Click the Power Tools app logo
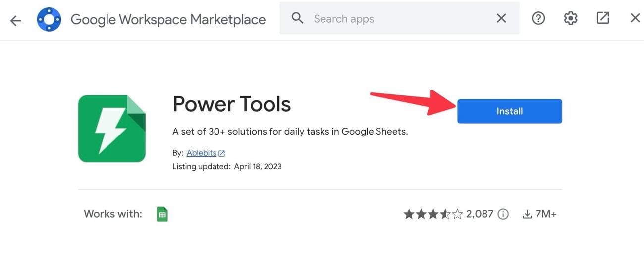Image resolution: width=644 pixels, height=271 pixels. tap(112, 129)
